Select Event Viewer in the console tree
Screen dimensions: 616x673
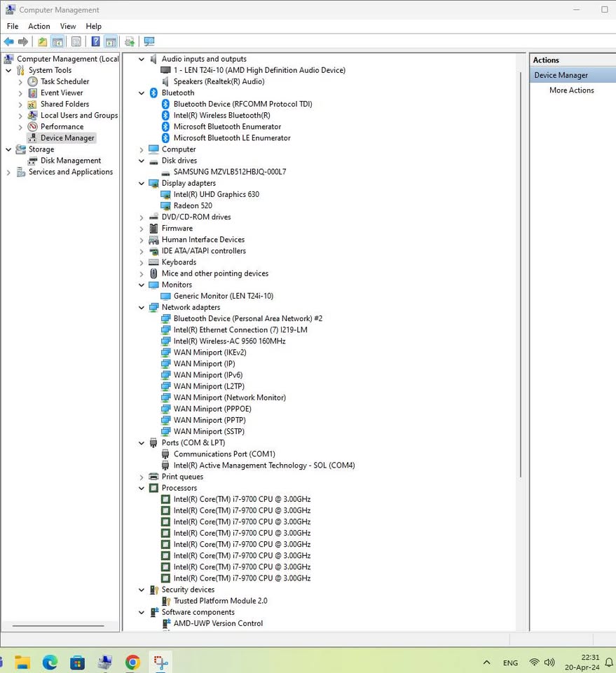[x=62, y=93]
